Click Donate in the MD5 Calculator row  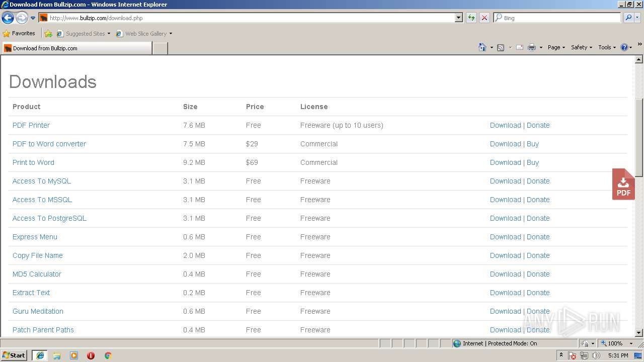(x=538, y=274)
